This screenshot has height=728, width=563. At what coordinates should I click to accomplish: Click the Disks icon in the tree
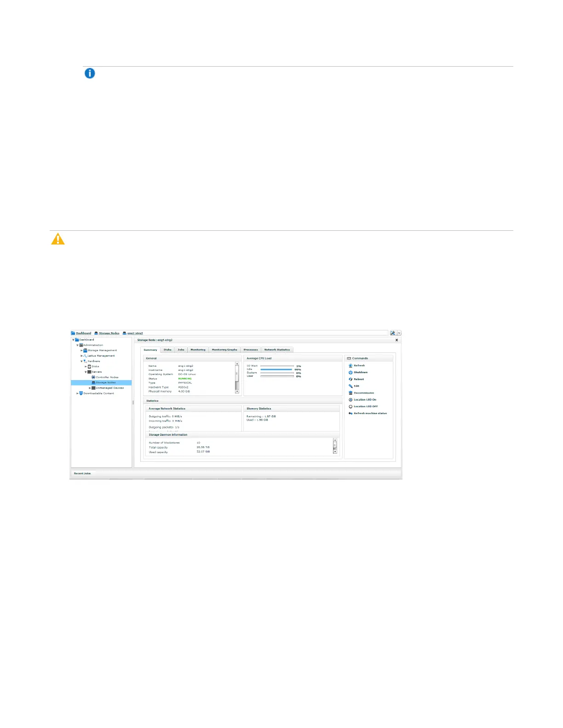[x=90, y=367]
